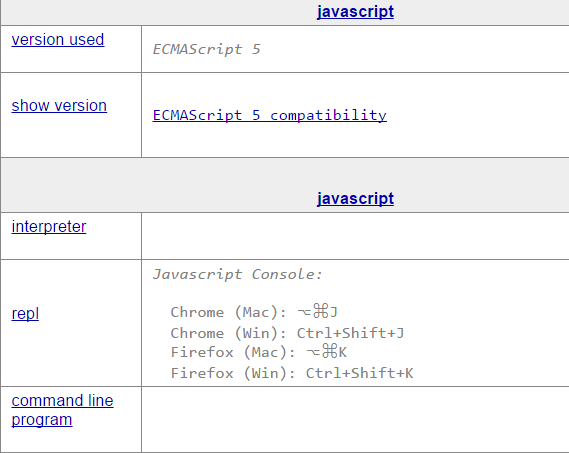Select the 'Ctrl+Shift+K' shortcut text

(359, 373)
